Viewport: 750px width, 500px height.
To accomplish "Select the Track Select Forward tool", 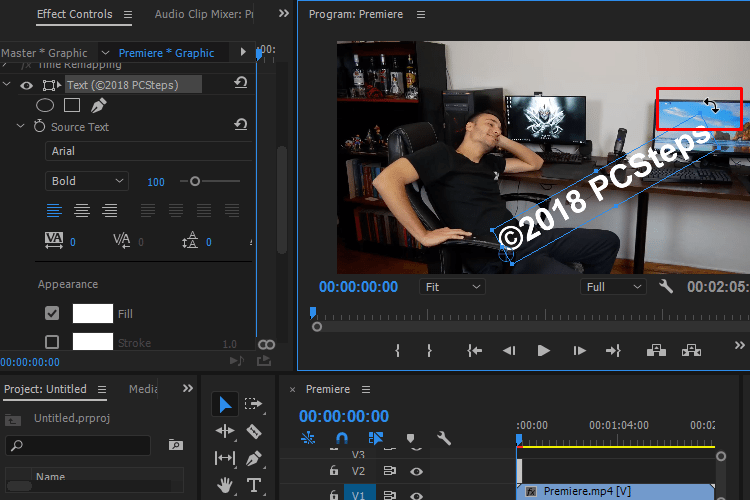I will coord(254,404).
